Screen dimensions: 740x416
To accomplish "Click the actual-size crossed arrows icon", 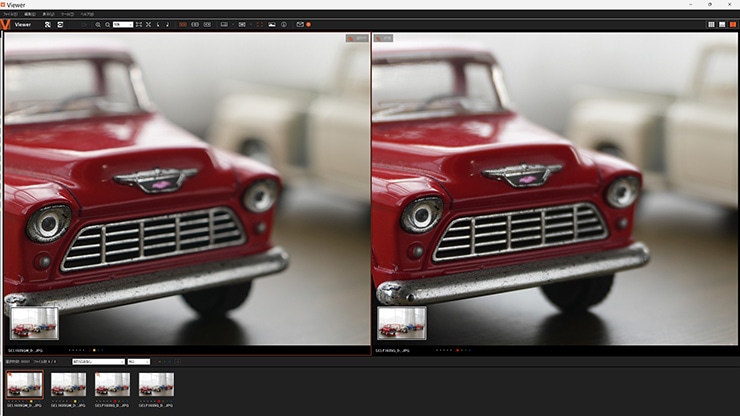I will (x=148, y=25).
